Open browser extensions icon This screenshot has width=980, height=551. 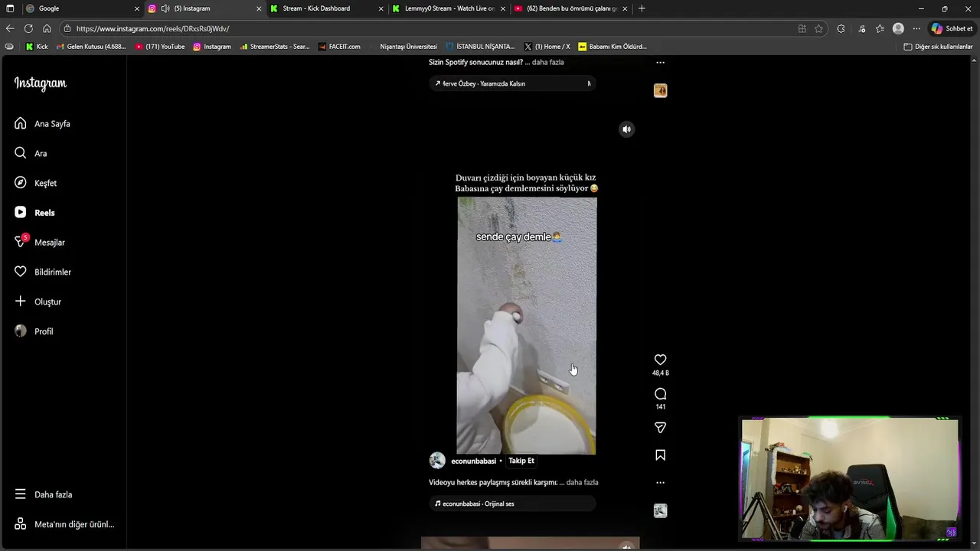pyautogui.click(x=841, y=28)
